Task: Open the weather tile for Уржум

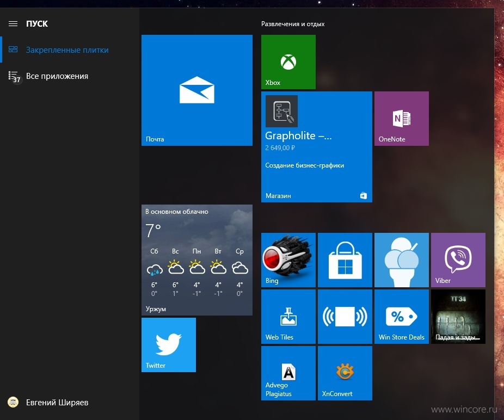Action: [196, 260]
